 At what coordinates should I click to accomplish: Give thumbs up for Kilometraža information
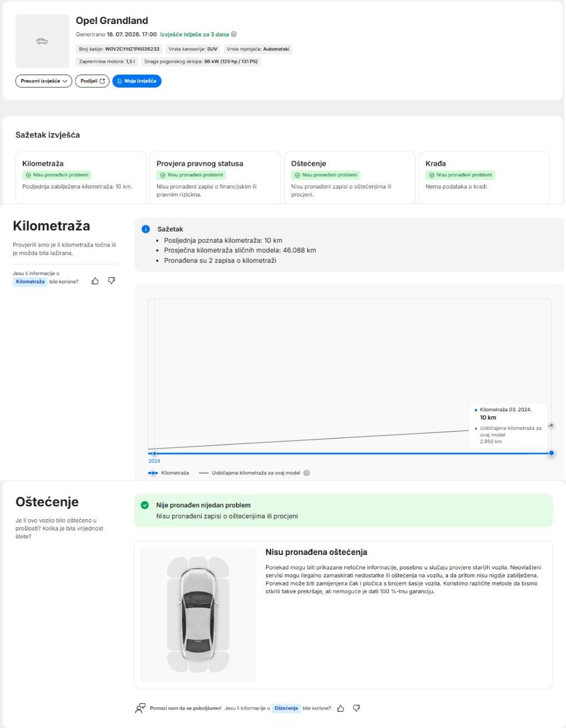coord(95,281)
